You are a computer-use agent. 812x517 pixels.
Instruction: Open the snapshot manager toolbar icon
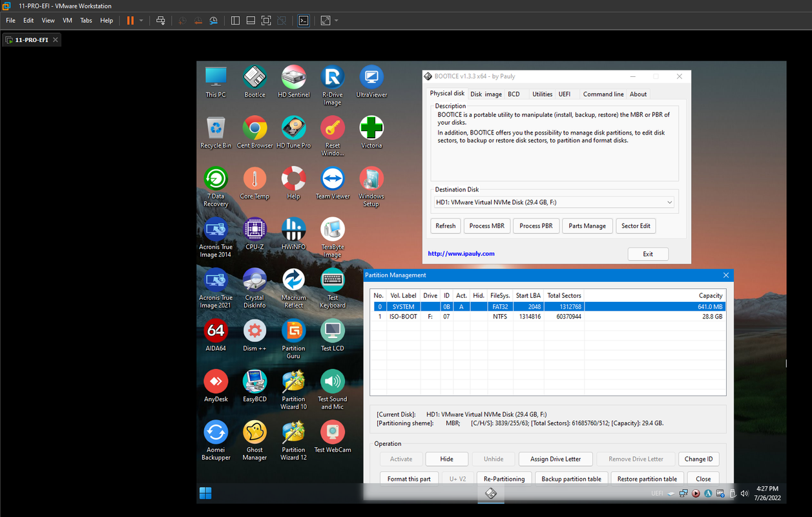pyautogui.click(x=213, y=21)
